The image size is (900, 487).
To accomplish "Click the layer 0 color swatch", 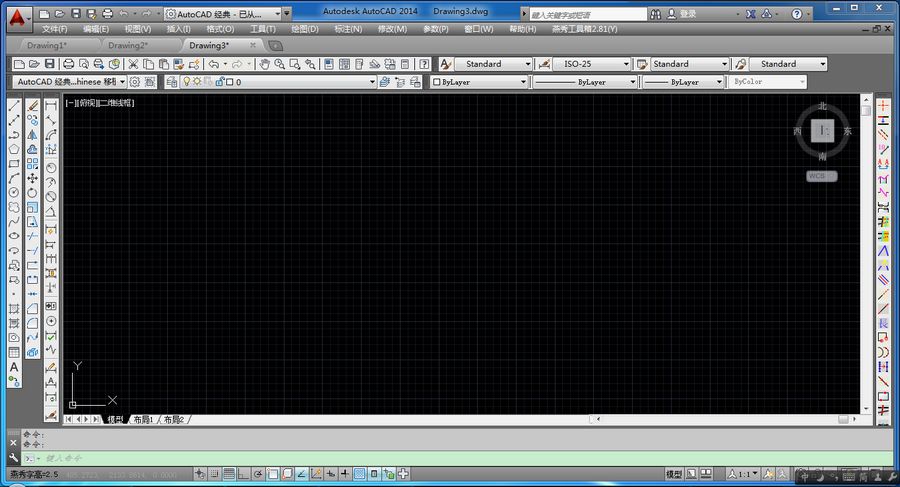I will click(x=230, y=82).
